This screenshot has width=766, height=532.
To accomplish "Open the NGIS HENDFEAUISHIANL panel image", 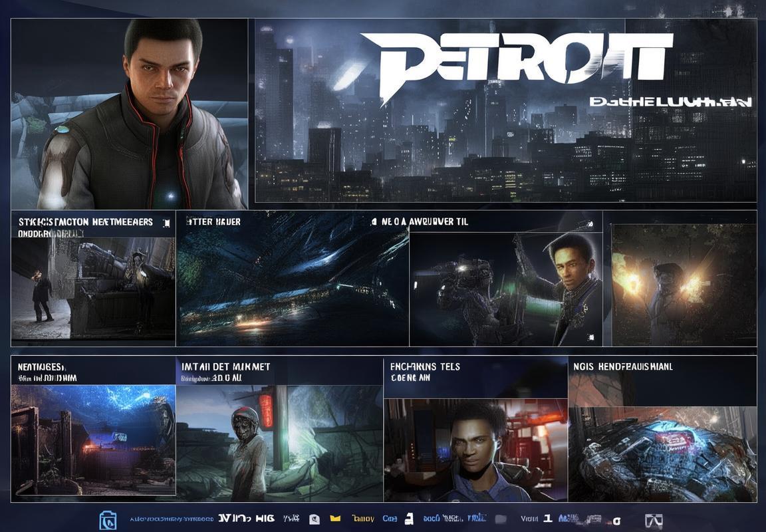I will coord(662,454).
